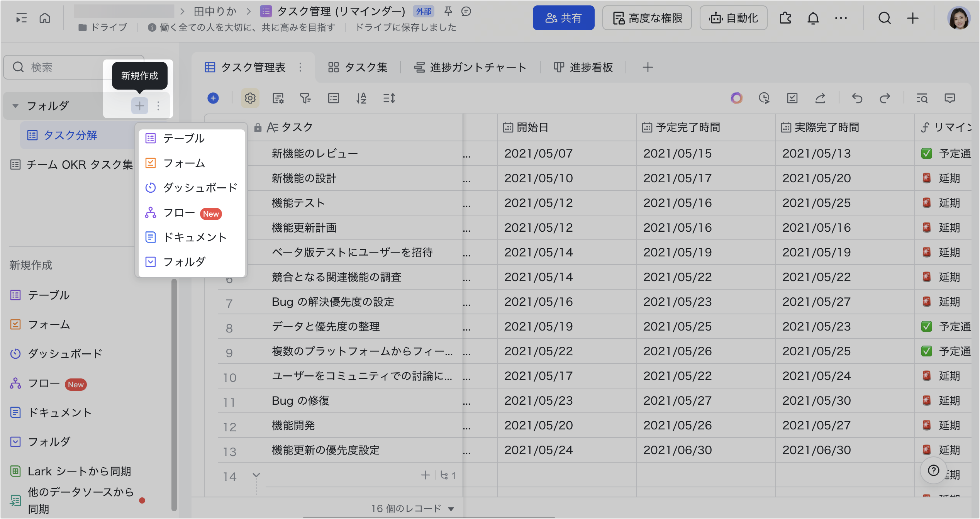The image size is (980, 519).
Task: Expand the 16 個のレコード dropdown
Action: click(x=451, y=509)
